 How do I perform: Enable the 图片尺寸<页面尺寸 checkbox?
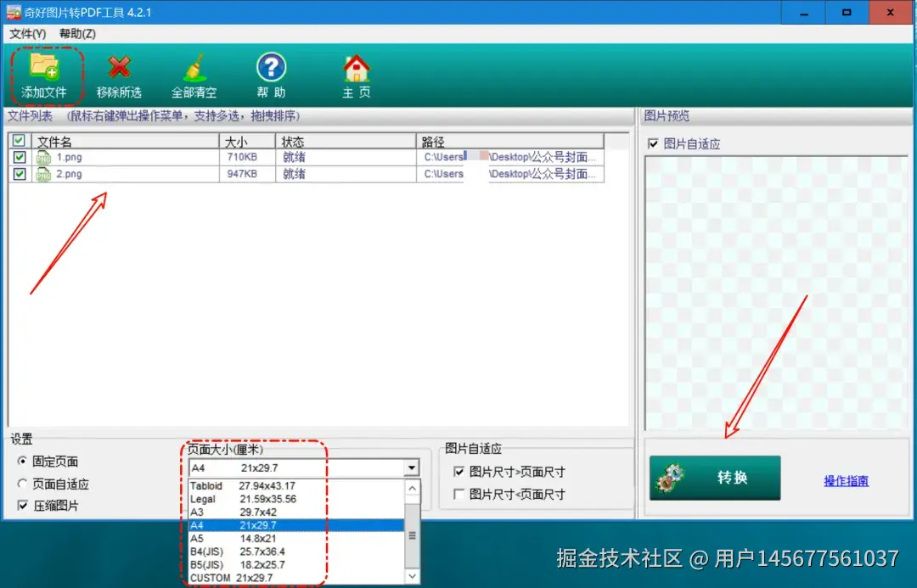459,495
